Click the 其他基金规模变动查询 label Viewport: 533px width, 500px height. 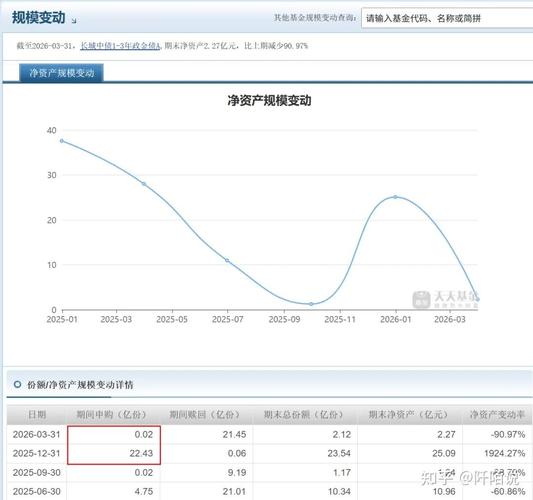[315, 18]
